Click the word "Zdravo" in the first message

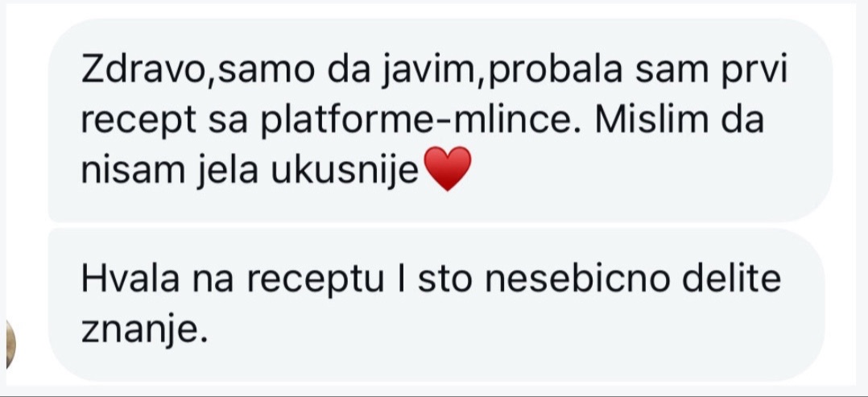[x=143, y=72]
